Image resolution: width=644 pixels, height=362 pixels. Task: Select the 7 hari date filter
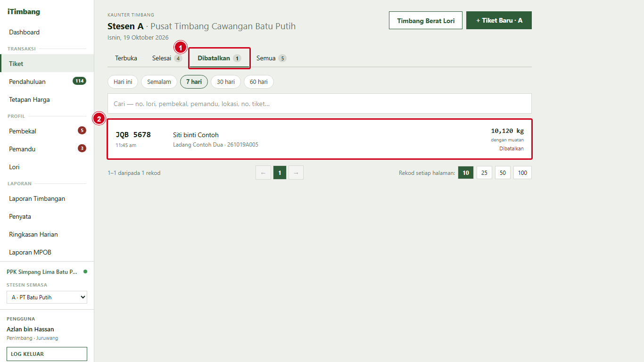[194, 82]
